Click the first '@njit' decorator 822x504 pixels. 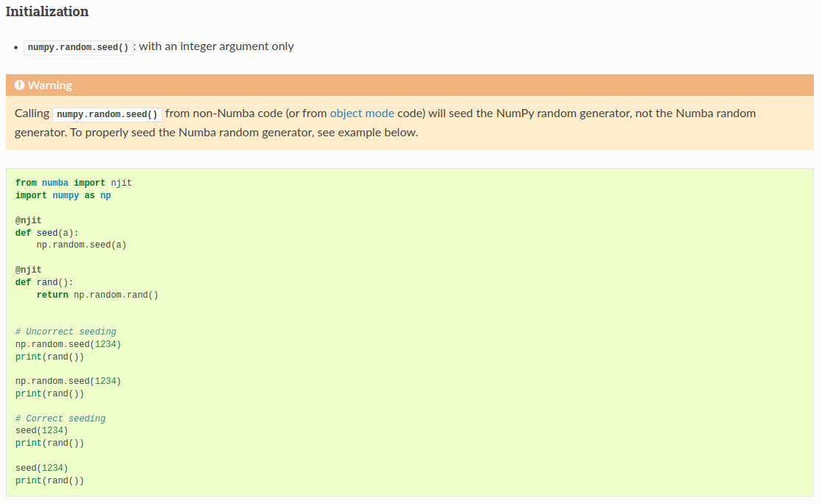click(28, 220)
